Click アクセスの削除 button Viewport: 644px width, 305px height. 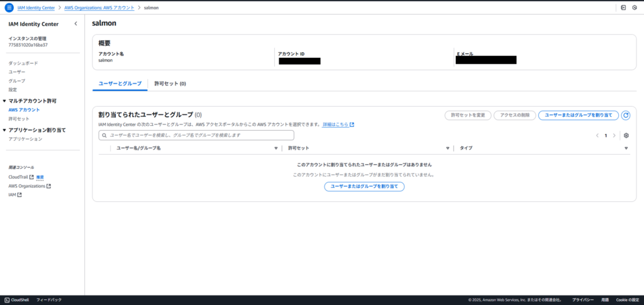pos(514,115)
